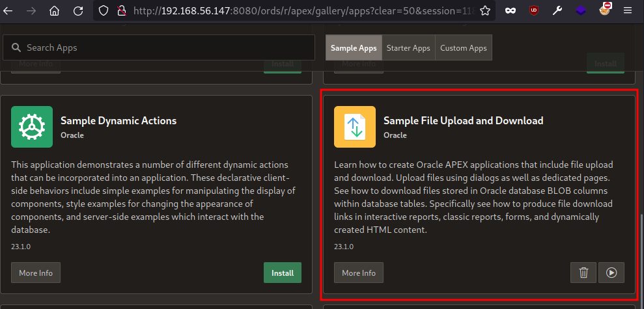Go back with the browser back arrow

coord(8,10)
